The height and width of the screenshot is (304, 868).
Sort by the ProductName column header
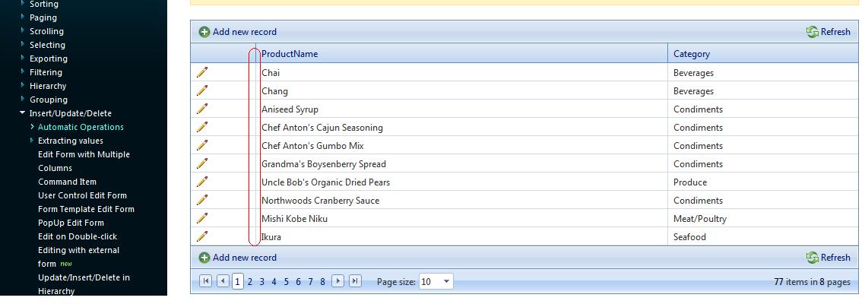coord(290,54)
